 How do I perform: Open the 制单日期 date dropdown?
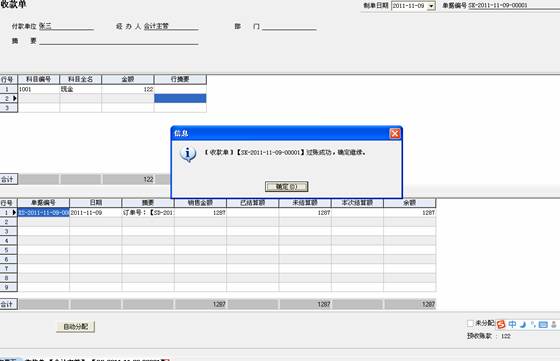click(431, 6)
